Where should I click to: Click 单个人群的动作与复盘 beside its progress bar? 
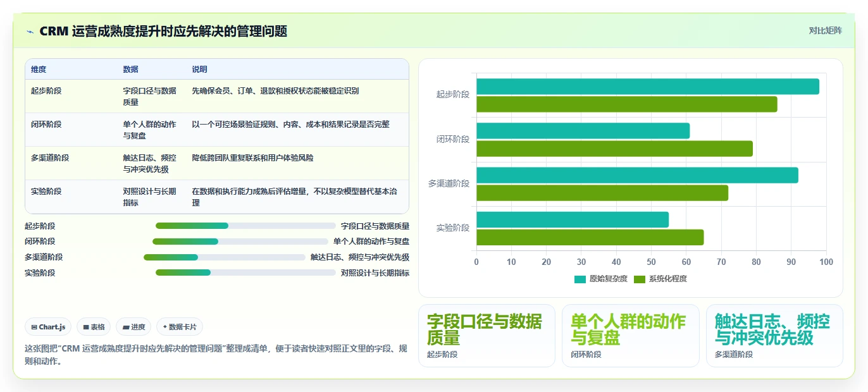[x=371, y=242]
